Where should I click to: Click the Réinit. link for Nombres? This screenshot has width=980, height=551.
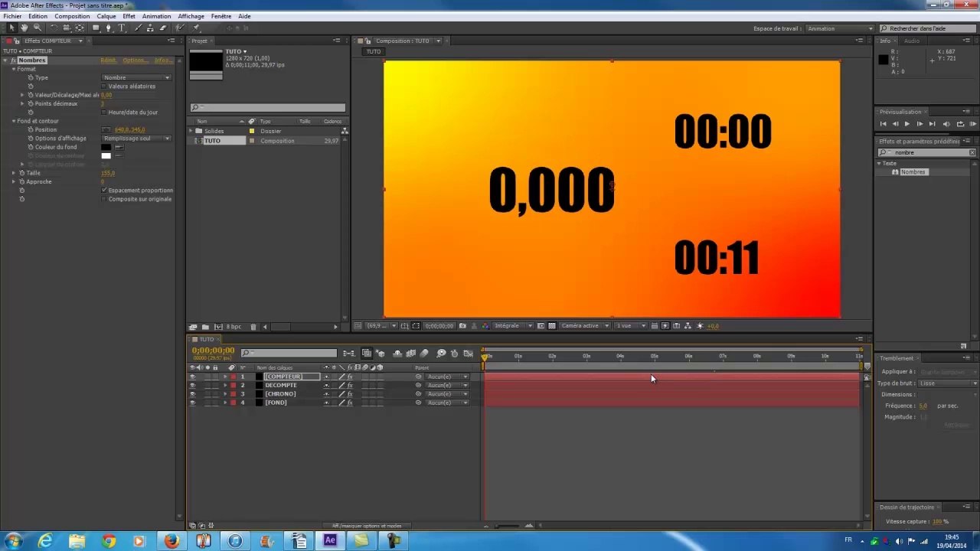coord(108,60)
